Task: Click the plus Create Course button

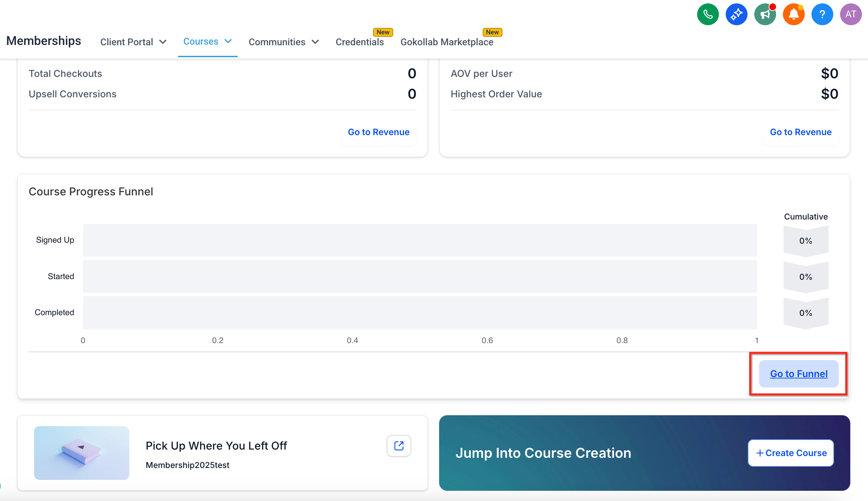Action: [790, 453]
